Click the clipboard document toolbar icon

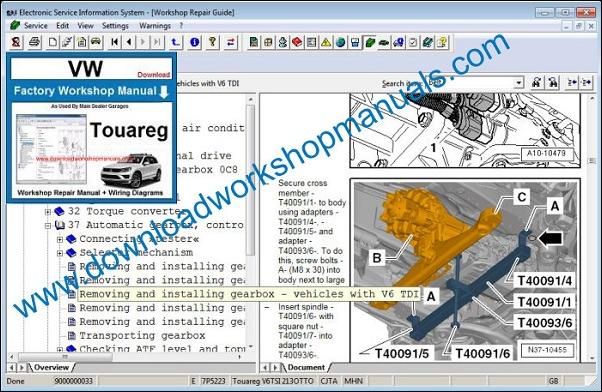[82, 42]
